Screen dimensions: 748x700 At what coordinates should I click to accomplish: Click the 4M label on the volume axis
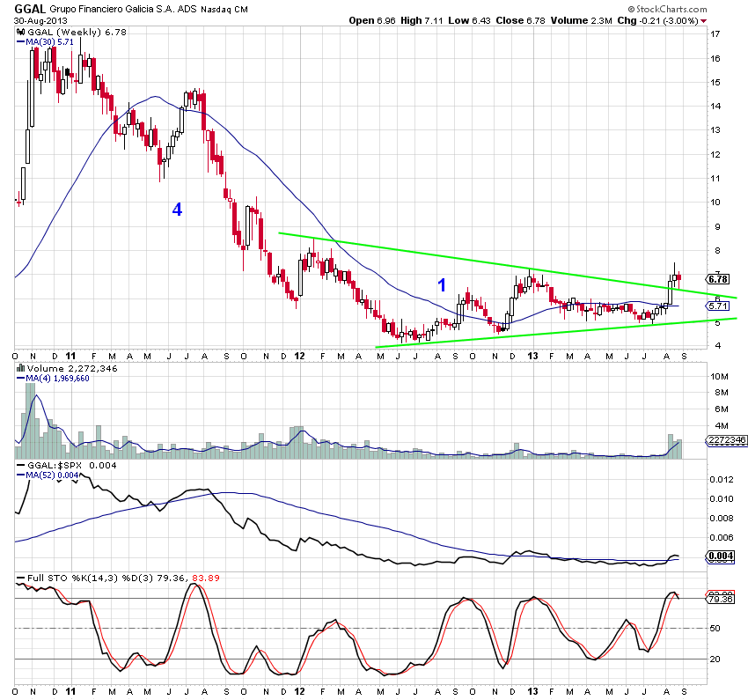pos(722,425)
